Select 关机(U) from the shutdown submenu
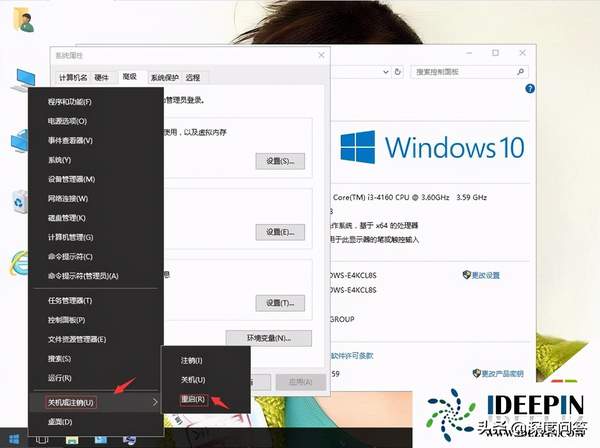Screen dimensions: 600x448 coord(193,380)
